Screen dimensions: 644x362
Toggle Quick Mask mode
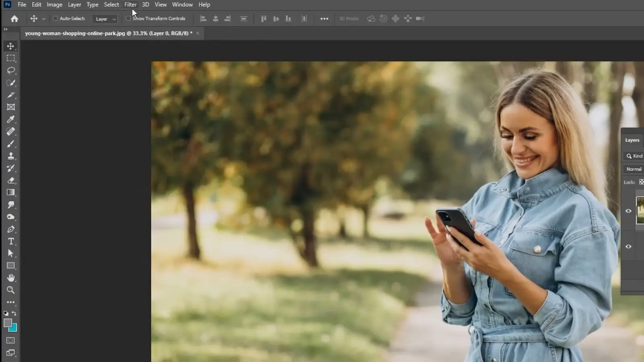pos(11,340)
